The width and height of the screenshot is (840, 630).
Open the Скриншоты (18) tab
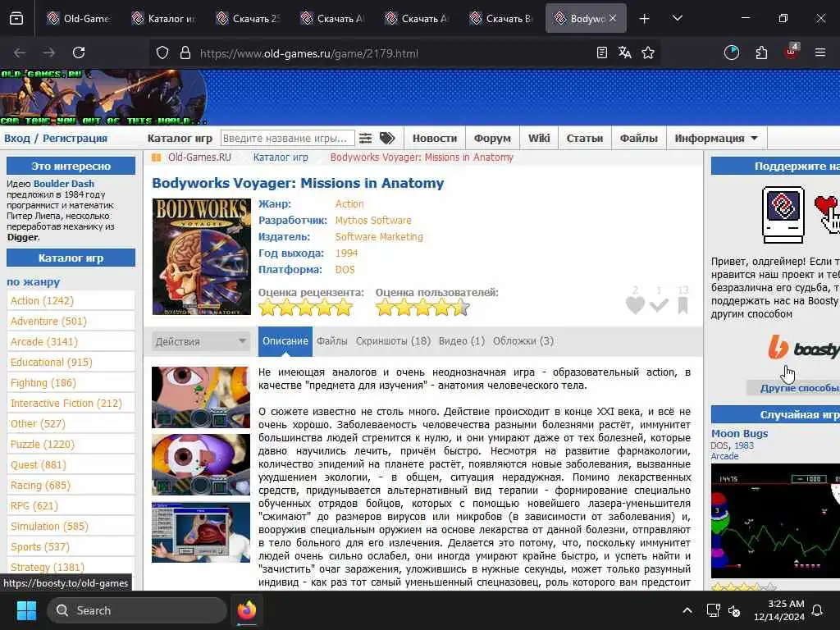[393, 341]
